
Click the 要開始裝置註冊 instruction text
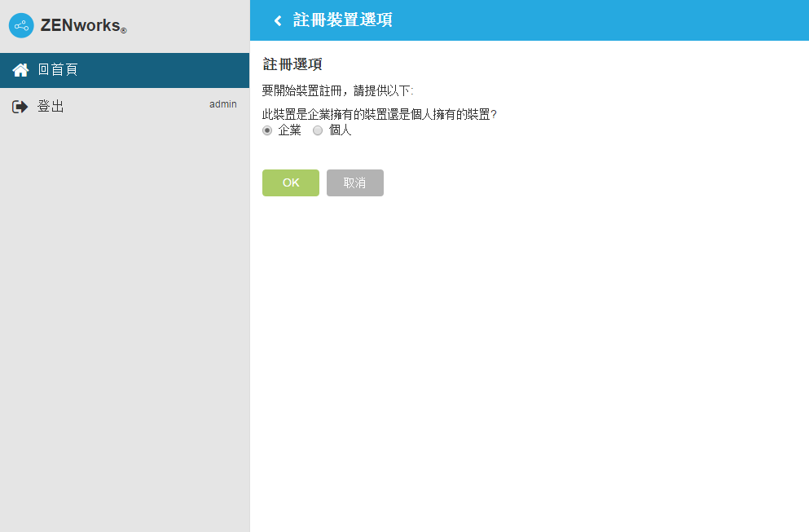click(338, 90)
